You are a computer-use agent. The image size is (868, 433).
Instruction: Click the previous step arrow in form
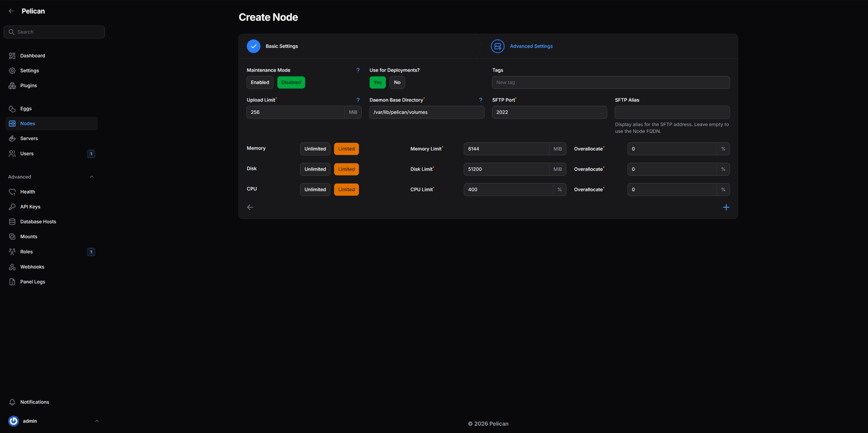(250, 207)
